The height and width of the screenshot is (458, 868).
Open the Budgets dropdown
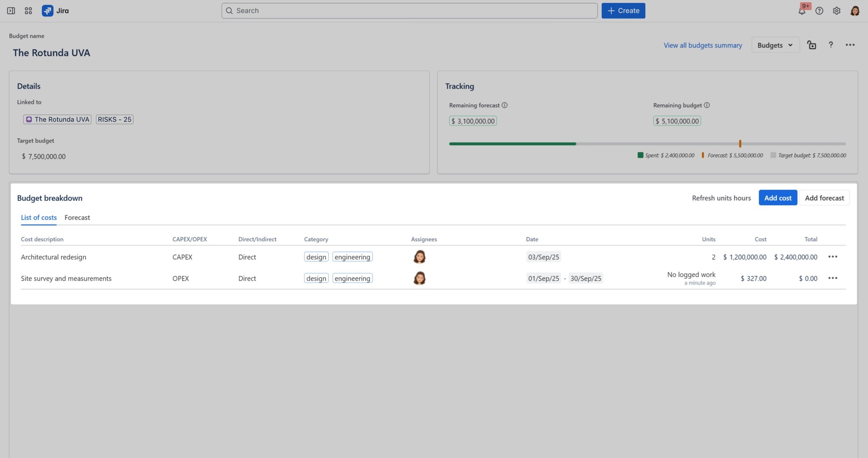[x=775, y=45]
